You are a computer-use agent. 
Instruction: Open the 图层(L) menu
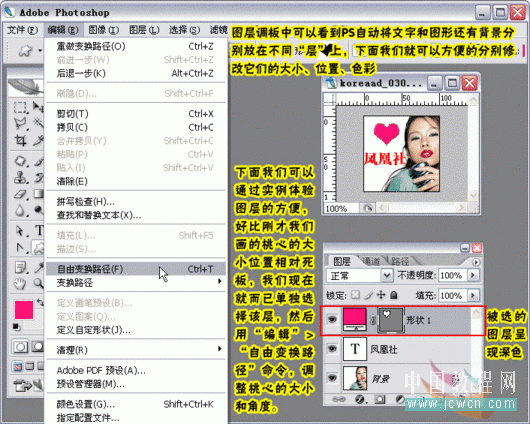coord(144,30)
